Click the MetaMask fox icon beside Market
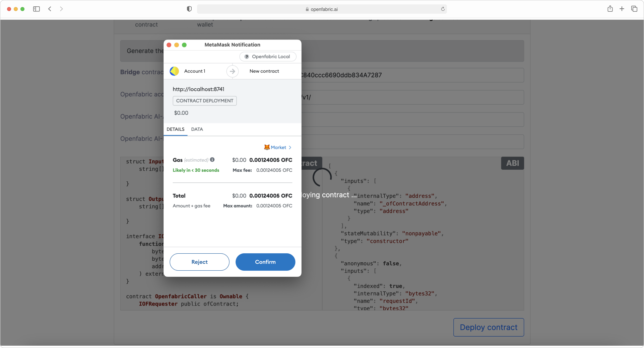Image resolution: width=644 pixels, height=348 pixels. click(267, 147)
